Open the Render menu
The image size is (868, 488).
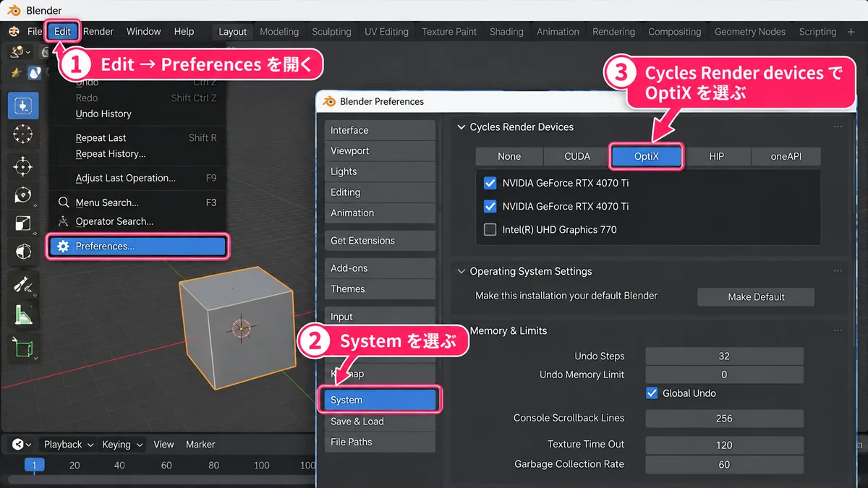click(98, 31)
